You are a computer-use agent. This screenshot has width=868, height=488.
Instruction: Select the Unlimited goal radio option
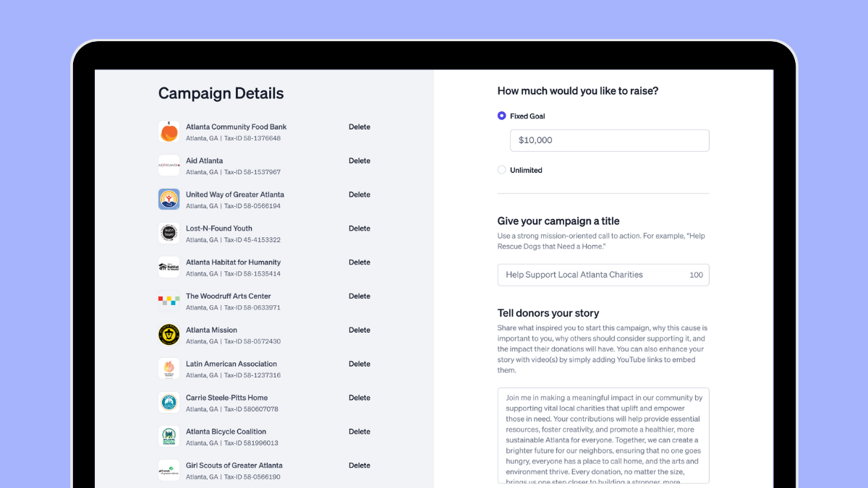502,170
